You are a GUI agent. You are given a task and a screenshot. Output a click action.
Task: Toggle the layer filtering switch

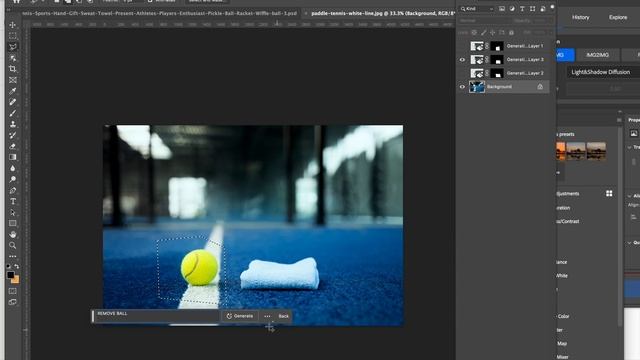(552, 7)
